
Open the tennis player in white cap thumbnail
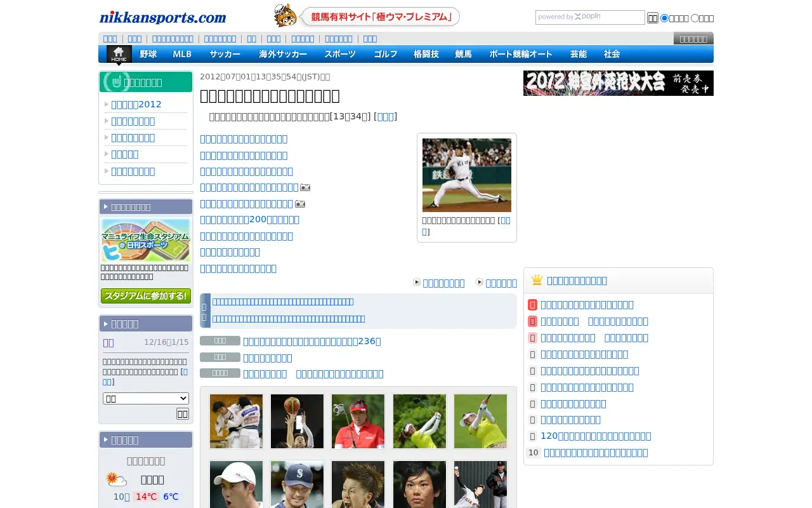236,484
